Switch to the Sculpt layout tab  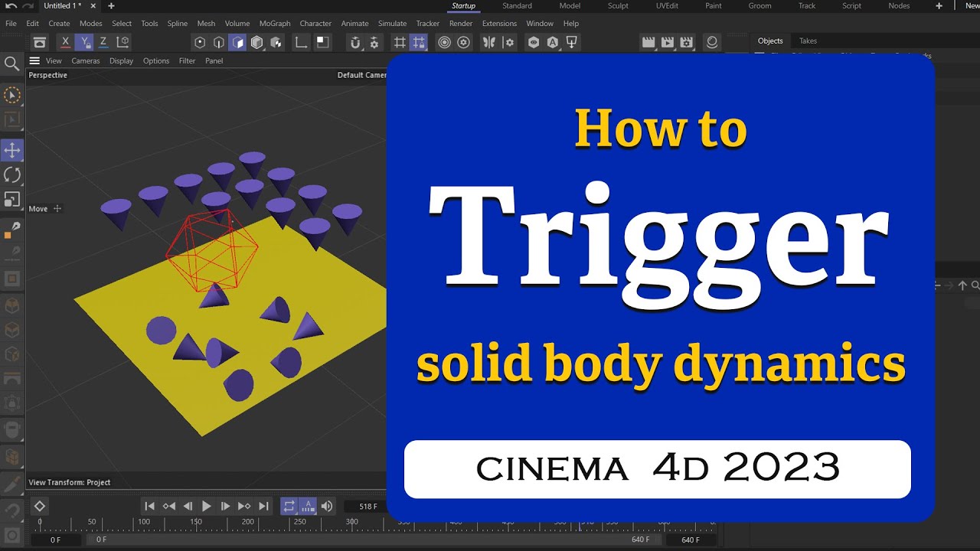618,6
